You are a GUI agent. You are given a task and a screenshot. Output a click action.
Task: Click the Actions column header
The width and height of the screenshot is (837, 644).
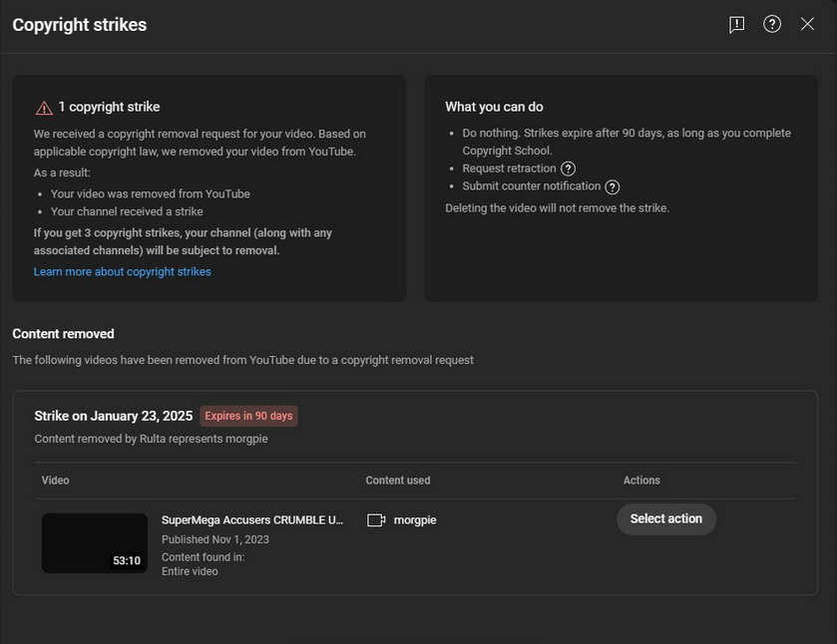pos(641,481)
